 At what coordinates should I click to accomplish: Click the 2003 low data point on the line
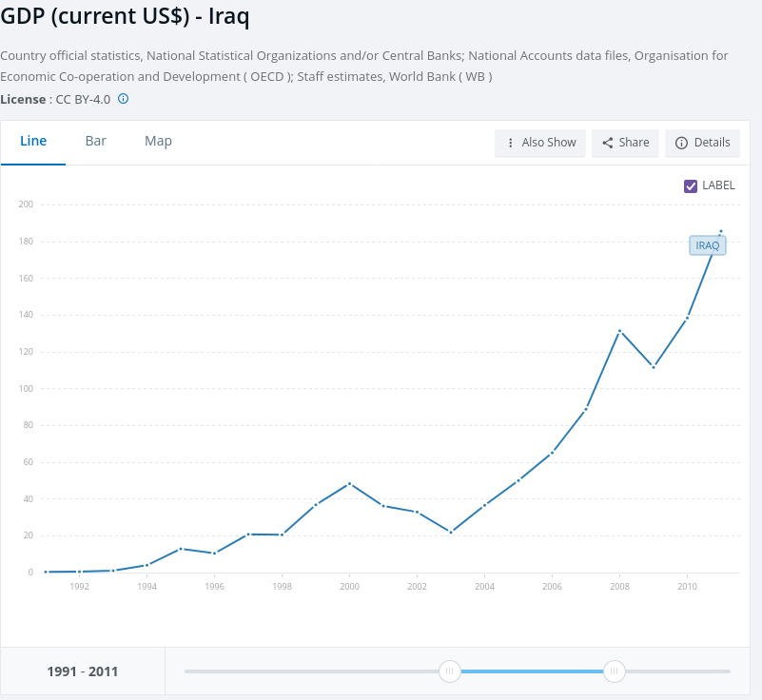pos(450,532)
